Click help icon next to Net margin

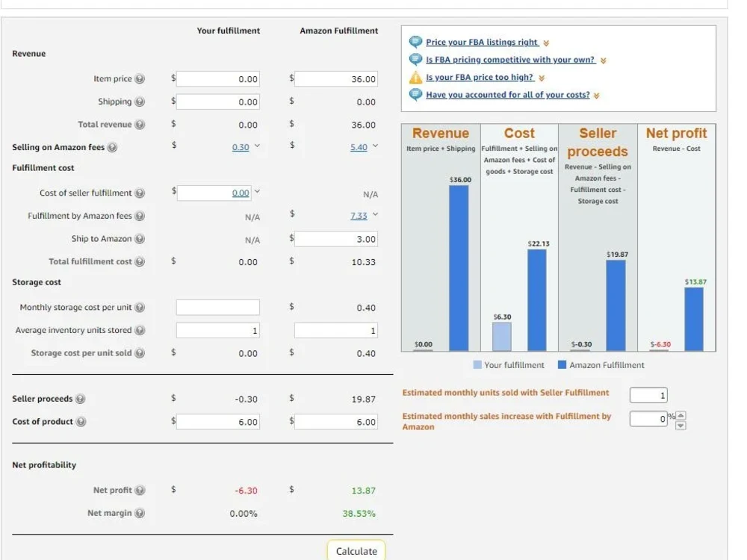(140, 514)
